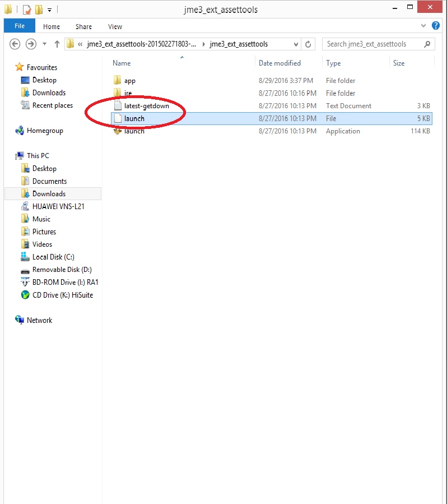Open the File menu tab

[x=20, y=26]
